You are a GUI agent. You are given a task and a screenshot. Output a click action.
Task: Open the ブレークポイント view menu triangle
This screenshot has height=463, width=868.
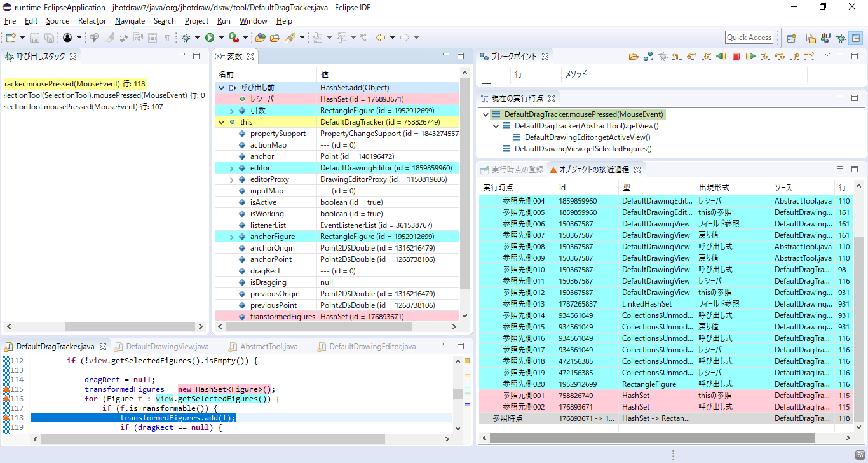(x=827, y=55)
